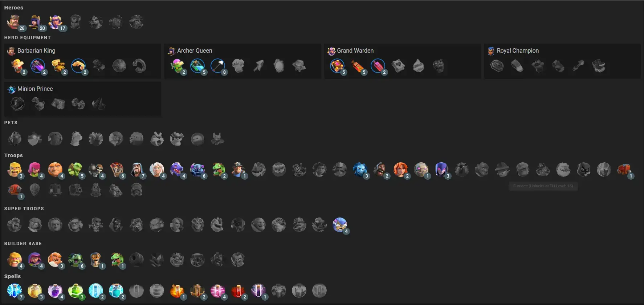
Task: Select the Wall Breaker troop icon
Action: point(96,170)
